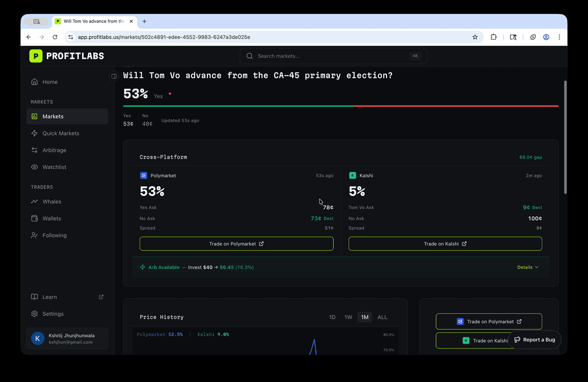Click Trade on Kalshi in the right panel
Screen dimensions: 588x382
(x=472, y=341)
